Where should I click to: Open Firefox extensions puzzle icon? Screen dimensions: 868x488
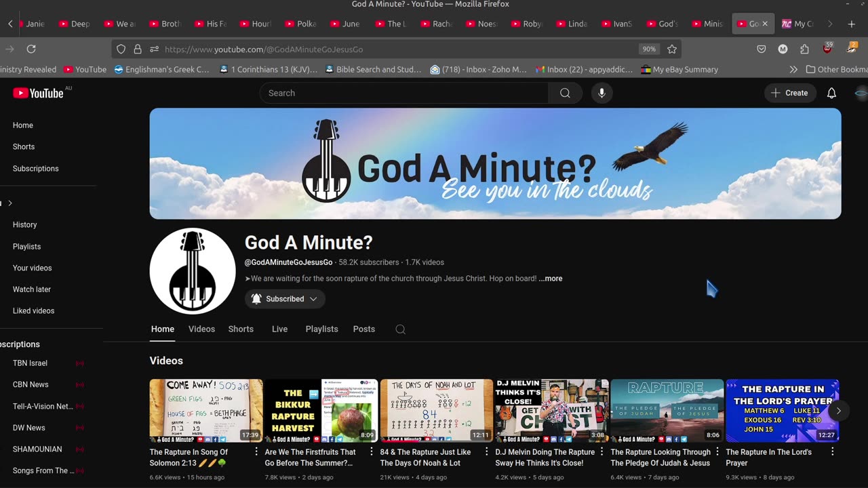[804, 49]
